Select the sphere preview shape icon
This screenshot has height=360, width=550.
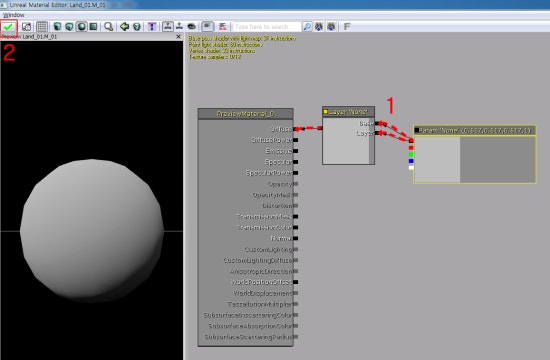coord(81,27)
